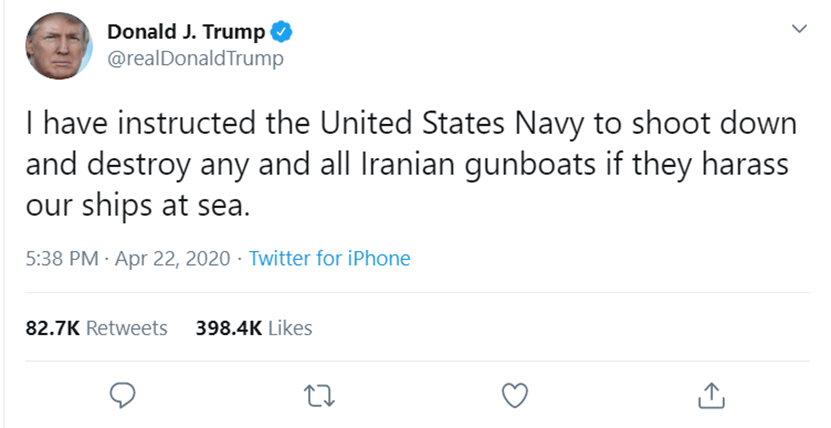Open the Retweets label list
Viewport: 831px width, 428px height.
pos(127,327)
